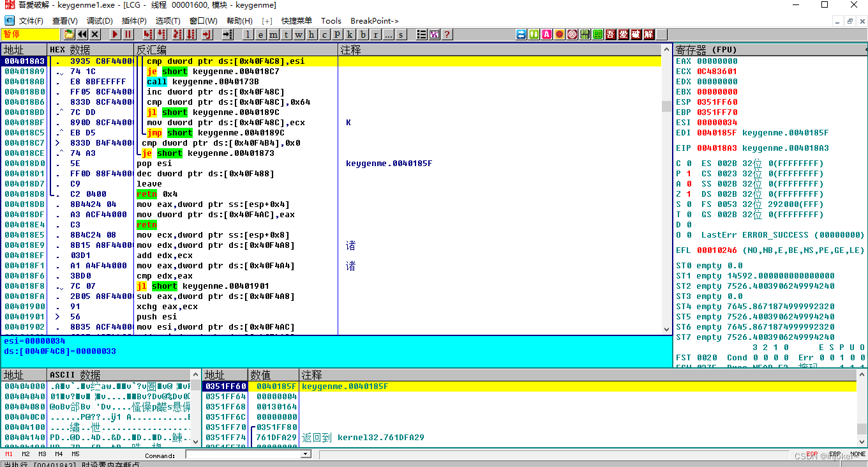Open the CPU window c button

point(324,34)
